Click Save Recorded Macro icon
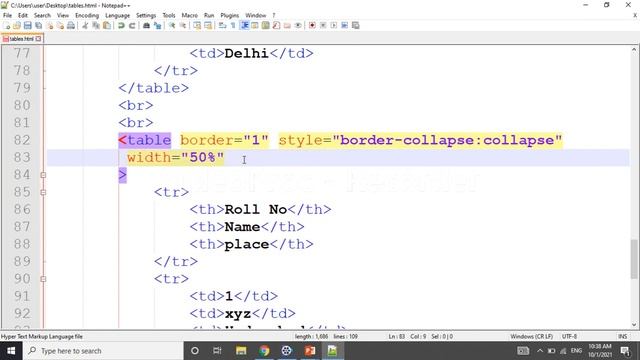The image size is (640, 360). point(356,26)
